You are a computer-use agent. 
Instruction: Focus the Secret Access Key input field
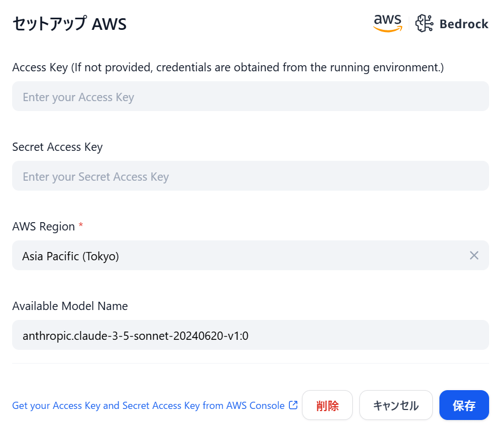[x=251, y=176]
